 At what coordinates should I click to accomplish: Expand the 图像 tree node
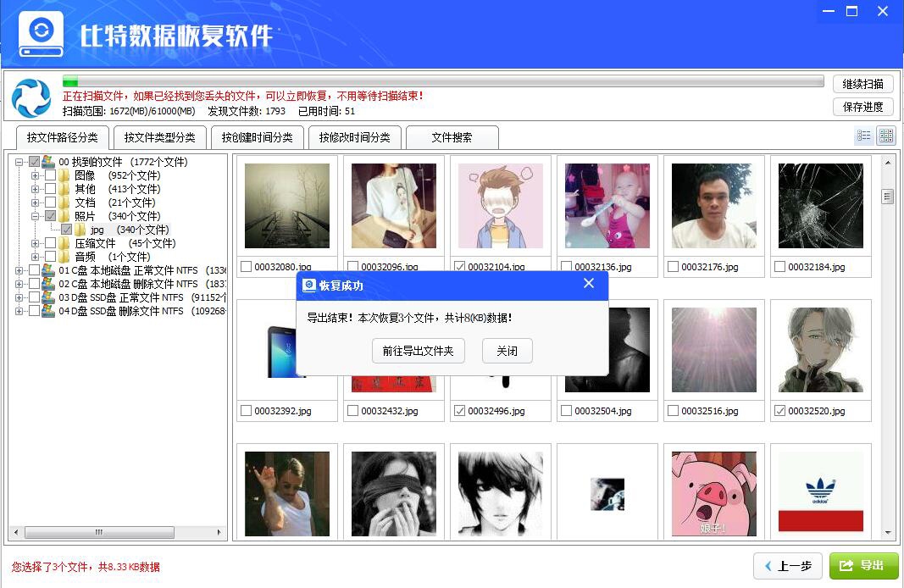coord(36,175)
